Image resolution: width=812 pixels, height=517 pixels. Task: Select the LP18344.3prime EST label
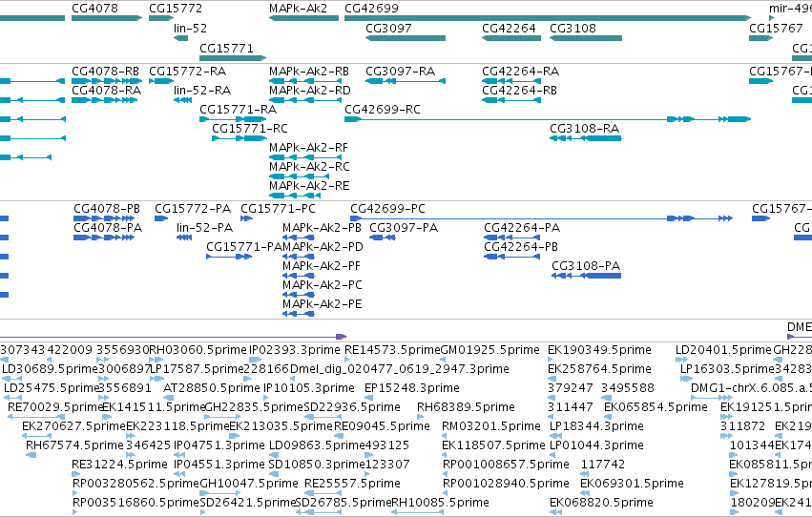(x=596, y=426)
